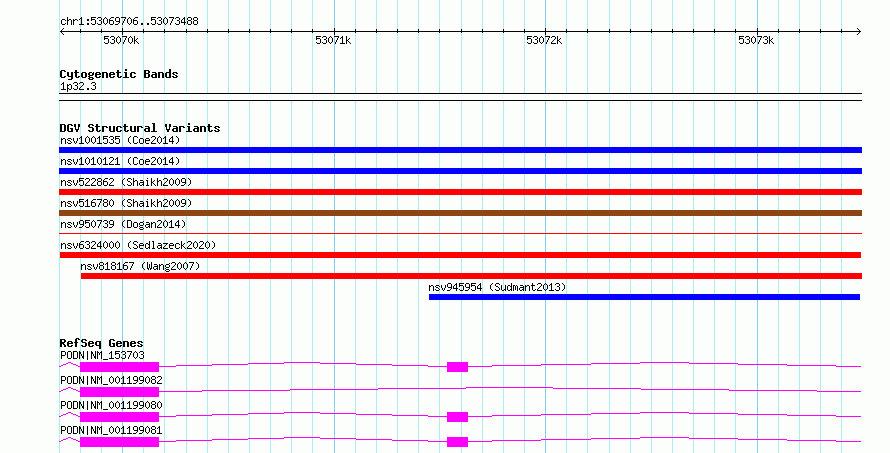The height and width of the screenshot is (453, 890).
Task: Click the 53072k ruler label
Action: point(544,40)
